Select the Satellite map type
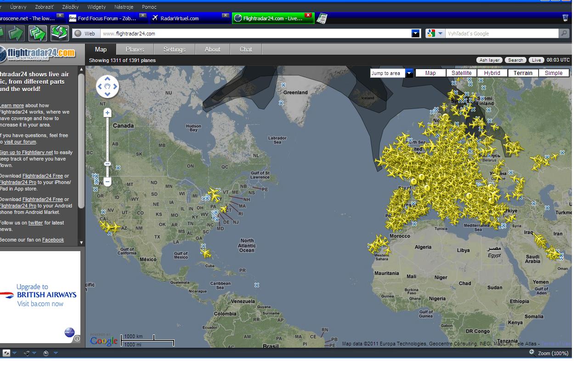588x368 pixels. click(461, 73)
